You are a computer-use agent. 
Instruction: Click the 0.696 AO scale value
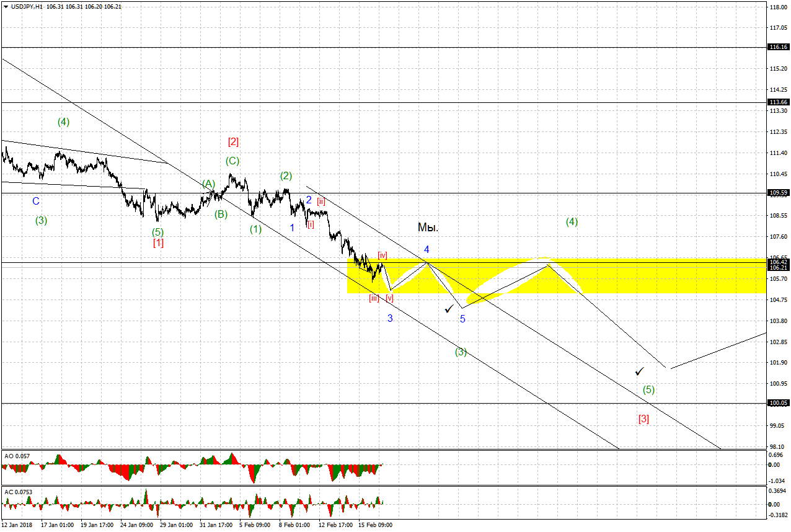click(x=776, y=455)
